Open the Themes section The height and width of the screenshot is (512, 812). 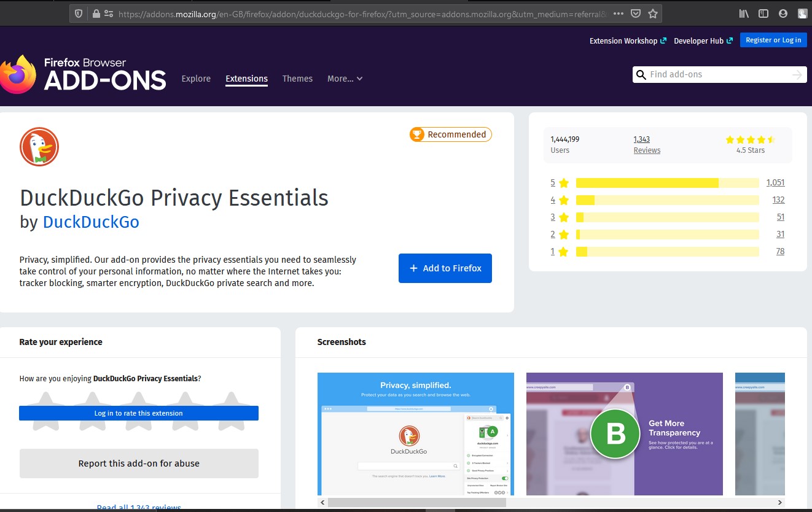point(297,79)
